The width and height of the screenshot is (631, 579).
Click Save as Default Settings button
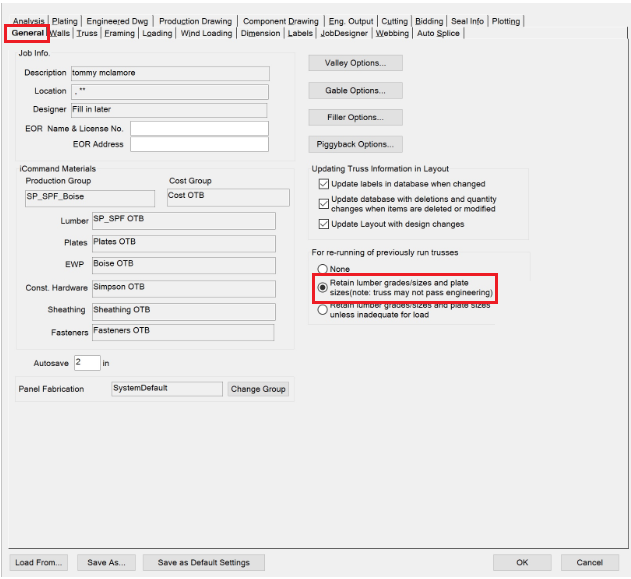pos(203,562)
